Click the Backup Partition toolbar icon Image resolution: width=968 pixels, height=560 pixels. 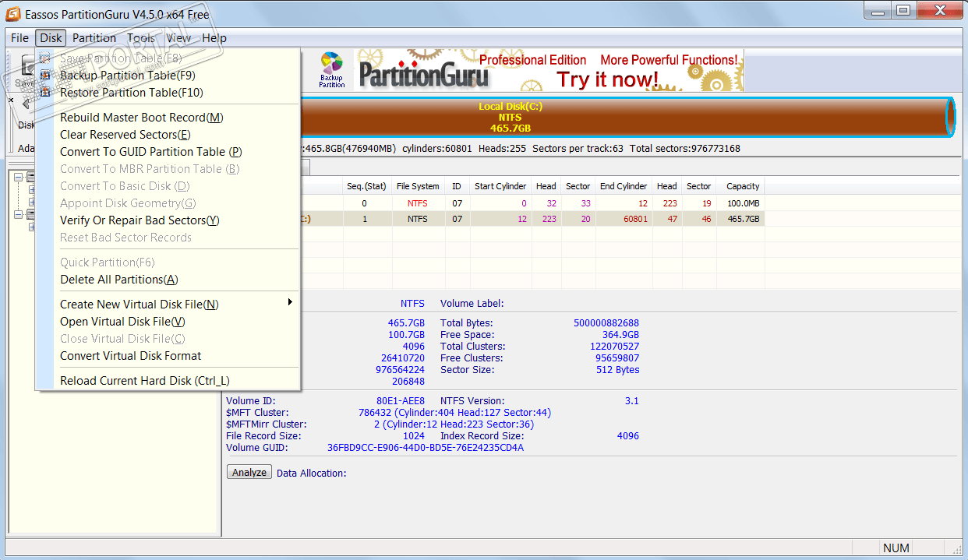[x=332, y=70]
